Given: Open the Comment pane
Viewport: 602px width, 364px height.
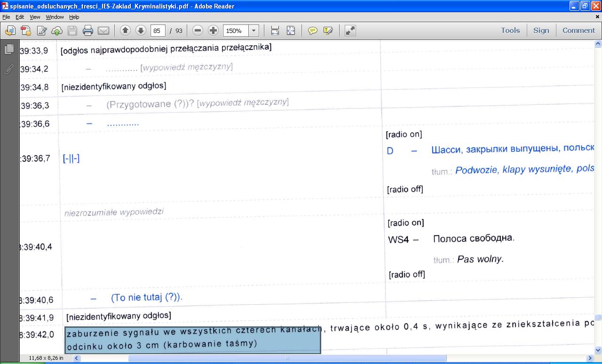Looking at the screenshot, I should 578,30.
